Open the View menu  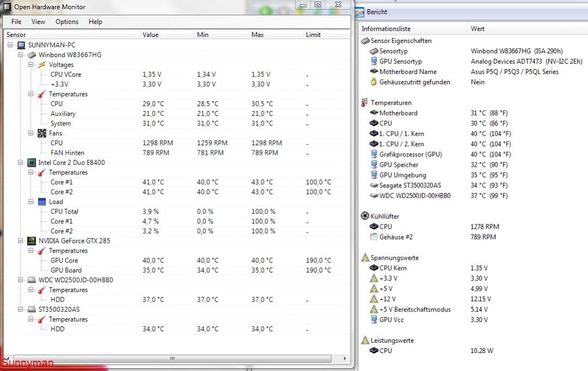pyautogui.click(x=38, y=22)
